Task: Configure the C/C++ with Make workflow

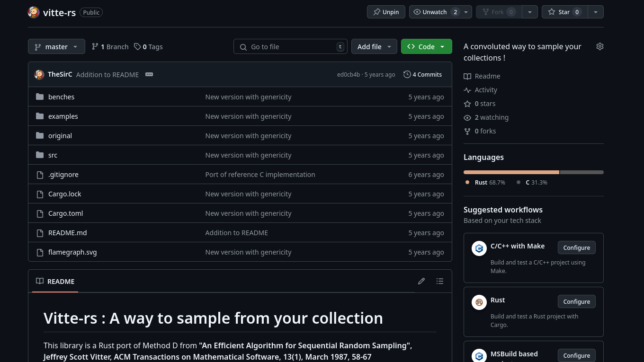Action: click(576, 247)
